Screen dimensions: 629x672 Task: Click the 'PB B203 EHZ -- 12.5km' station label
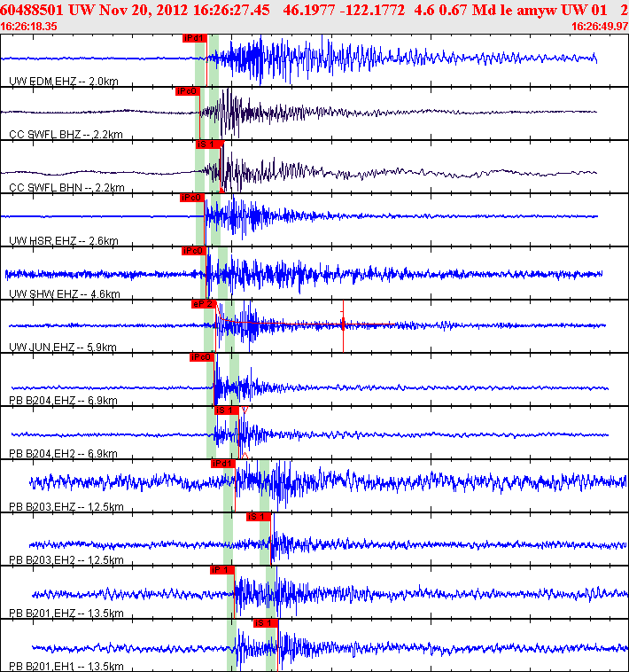[66, 506]
